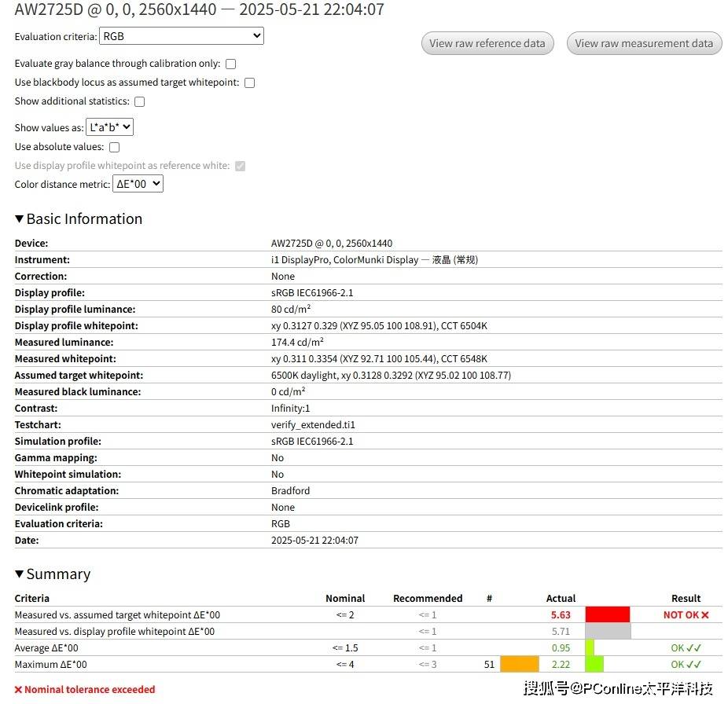Click the Measured black luminance 0 cd/m² value

pyautogui.click(x=288, y=391)
